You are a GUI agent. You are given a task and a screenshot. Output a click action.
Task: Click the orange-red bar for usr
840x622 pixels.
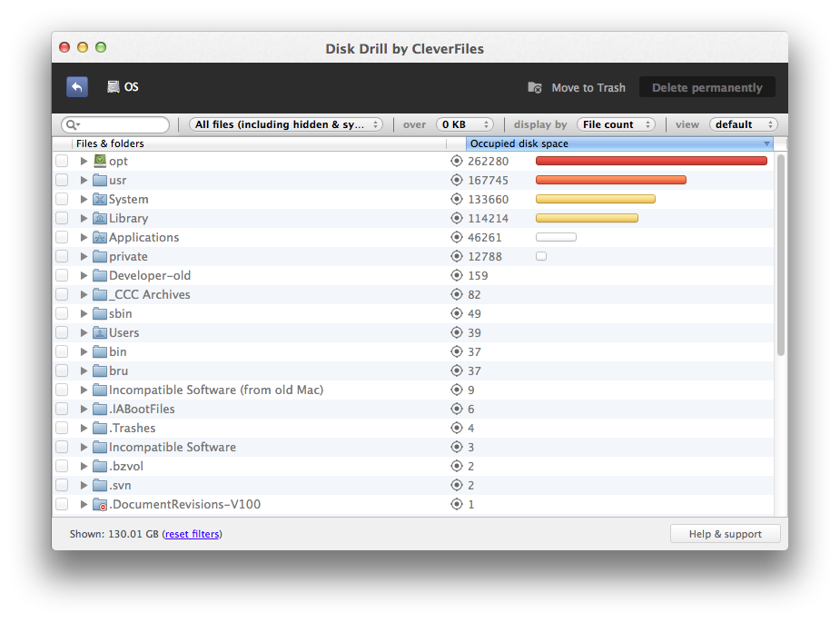(611, 180)
